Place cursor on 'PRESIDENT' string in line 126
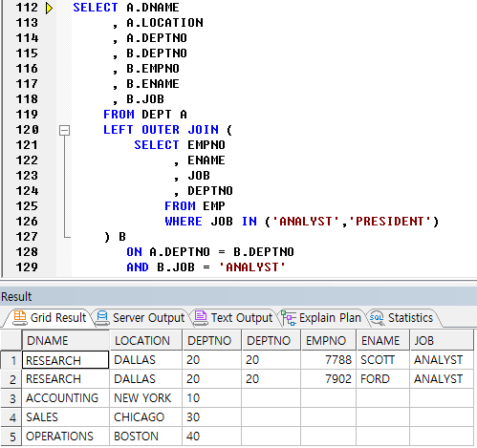The image size is (477, 448). tap(389, 222)
